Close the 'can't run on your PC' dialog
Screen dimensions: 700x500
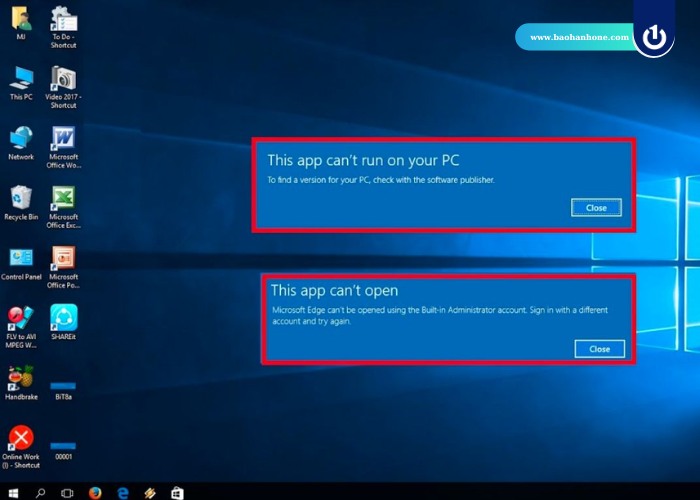point(596,208)
